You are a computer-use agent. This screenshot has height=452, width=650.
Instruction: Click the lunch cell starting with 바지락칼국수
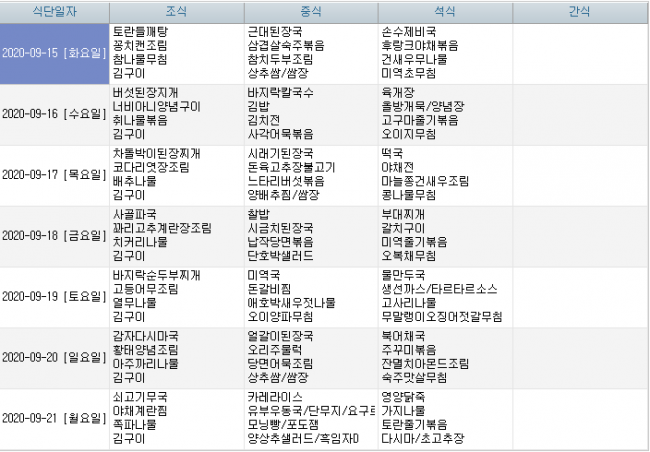pyautogui.click(x=310, y=114)
